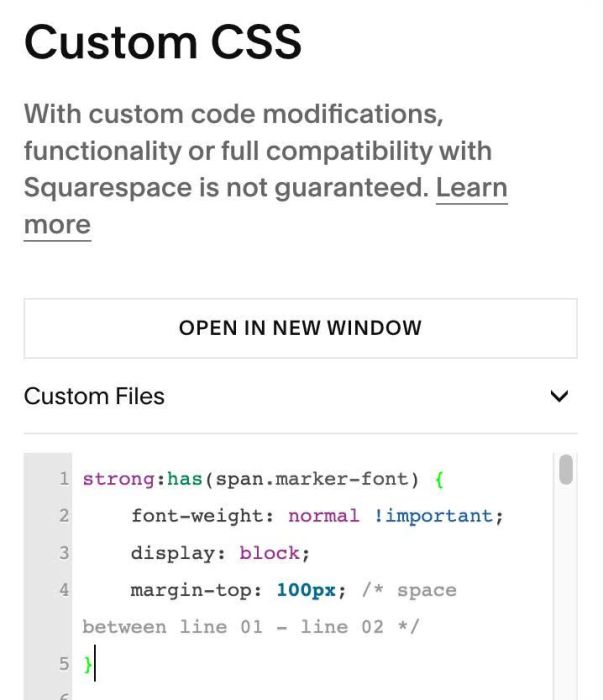Expand the Custom Files chevron arrow

coord(559,396)
